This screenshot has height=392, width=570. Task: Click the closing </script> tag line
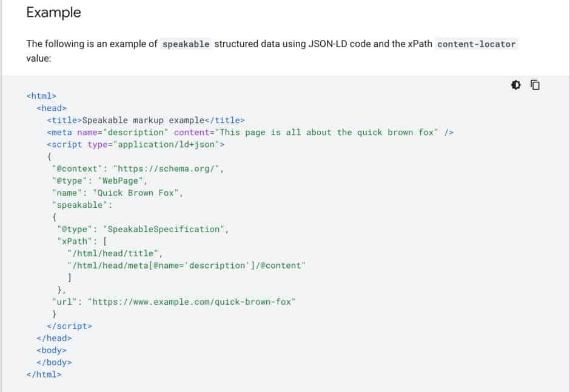(71, 326)
